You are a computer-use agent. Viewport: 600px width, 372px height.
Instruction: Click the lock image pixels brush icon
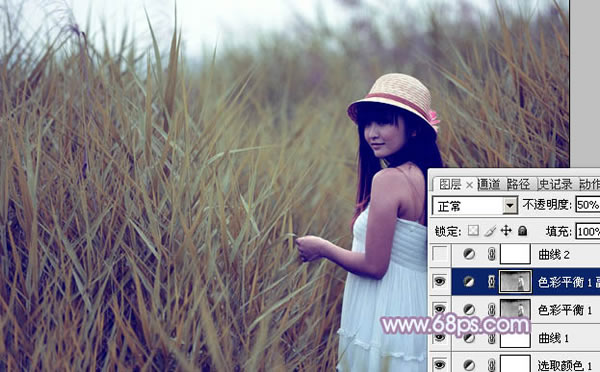coord(490,231)
